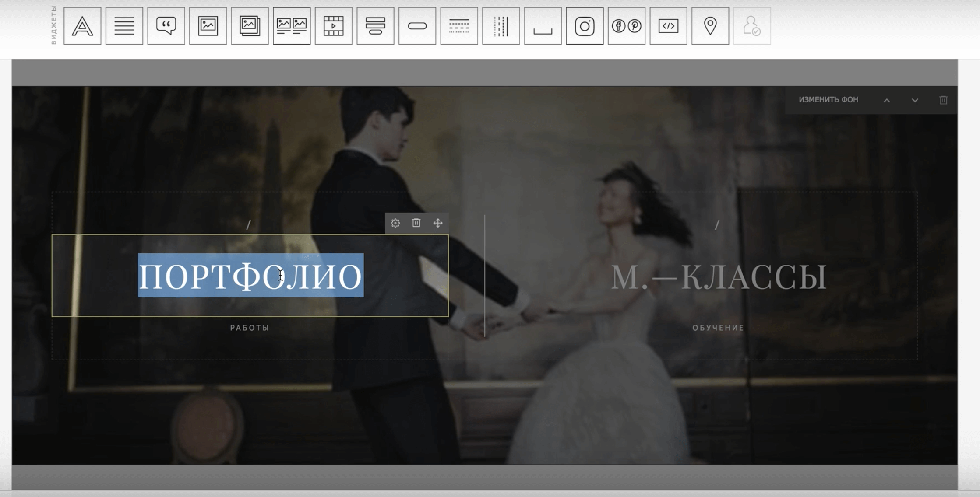This screenshot has height=497, width=980.
Task: Insert a map location widget
Action: click(710, 26)
